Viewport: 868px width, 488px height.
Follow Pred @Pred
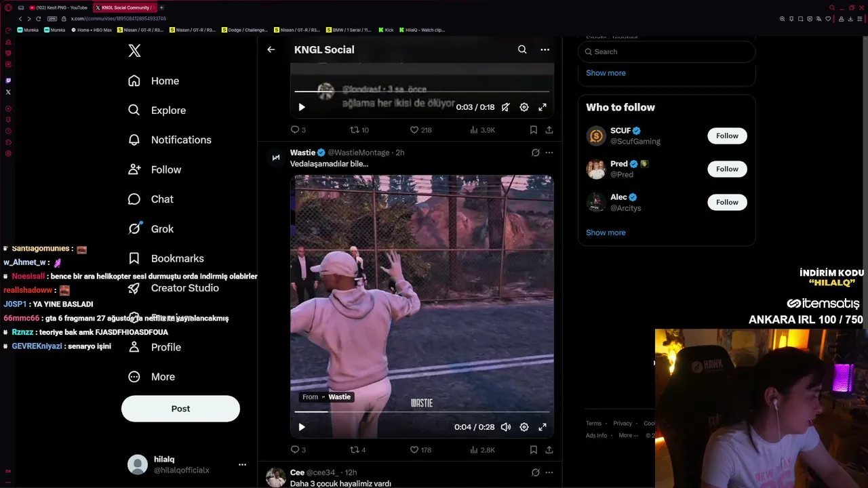tap(727, 169)
